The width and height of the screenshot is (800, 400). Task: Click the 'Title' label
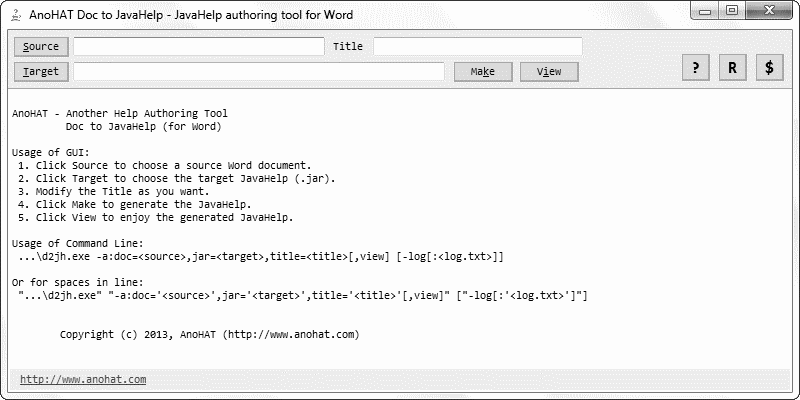pos(348,46)
